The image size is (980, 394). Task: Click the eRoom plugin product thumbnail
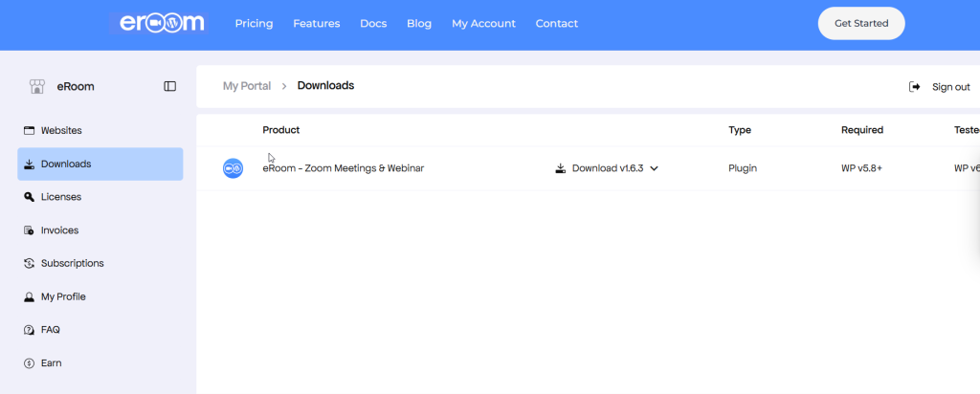(x=233, y=168)
